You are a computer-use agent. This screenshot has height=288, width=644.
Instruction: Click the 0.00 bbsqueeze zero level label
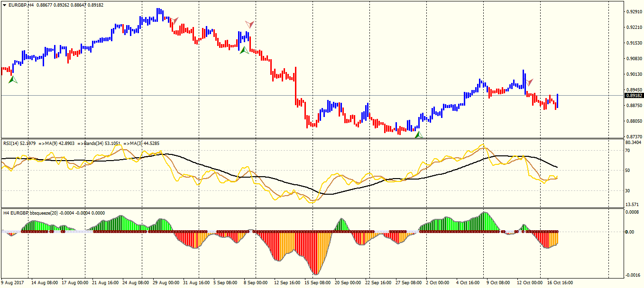(630, 232)
